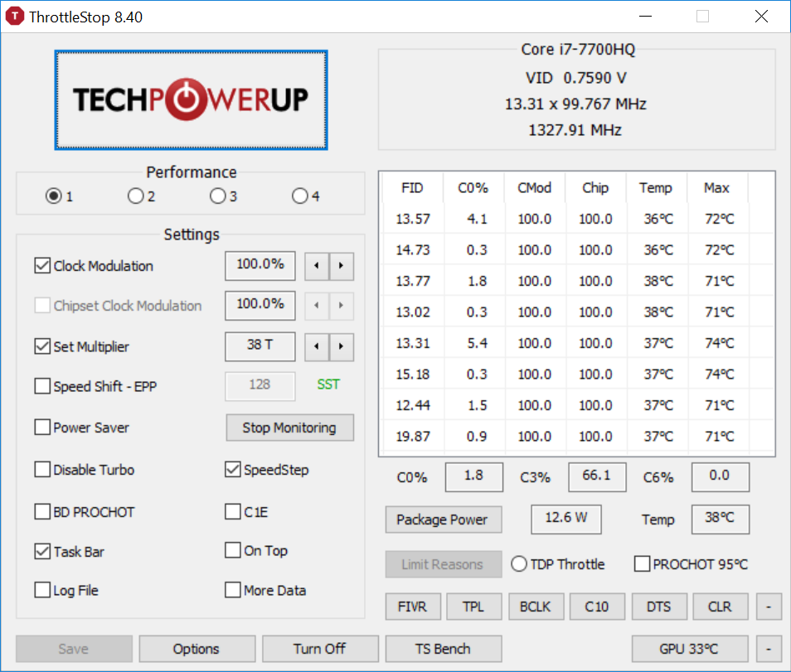791x672 pixels.
Task: Minimize the ThrottleStop window
Action: (x=645, y=16)
